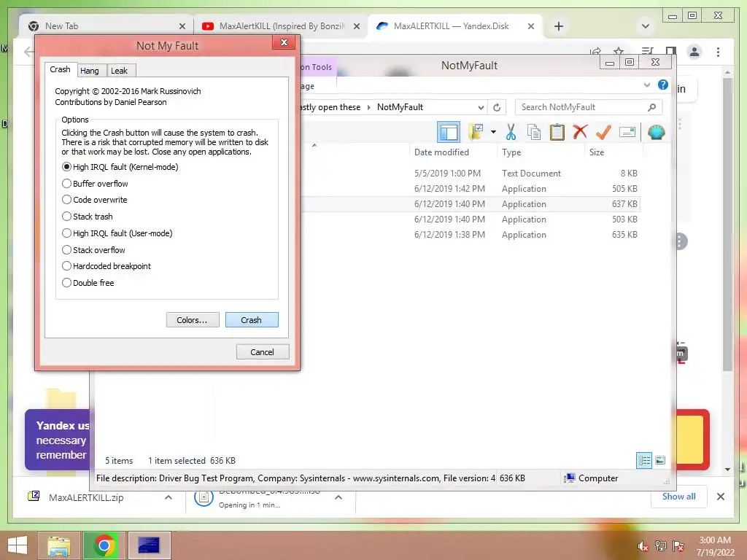This screenshot has width=747, height=560.
Task: Click Chrome profile avatar icon
Action: point(694,52)
